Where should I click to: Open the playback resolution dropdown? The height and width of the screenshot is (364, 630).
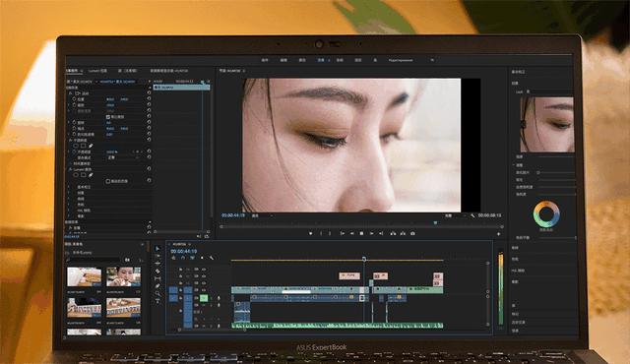(455, 215)
